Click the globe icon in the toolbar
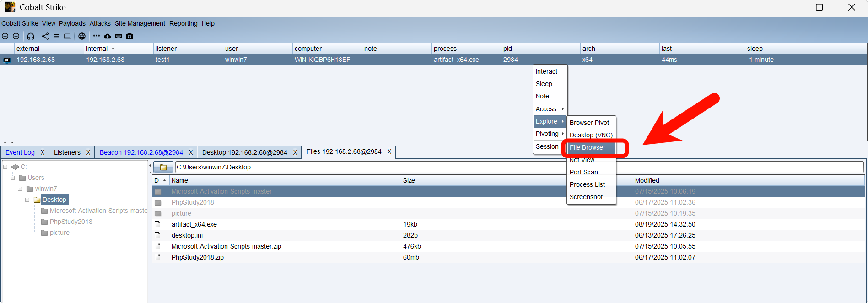The height and width of the screenshot is (303, 868). (82, 36)
